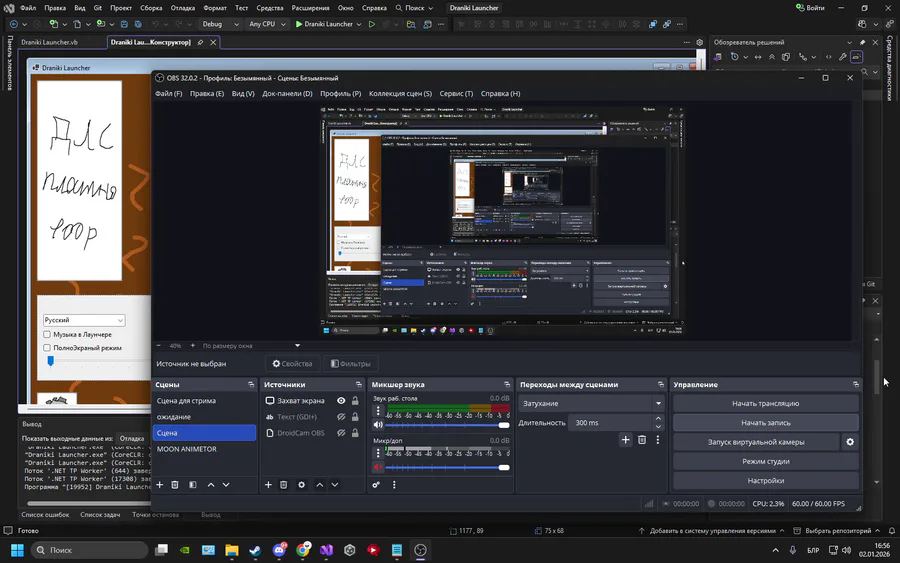Click the trash icon in Sources panel
The width and height of the screenshot is (900, 563).
tap(285, 485)
